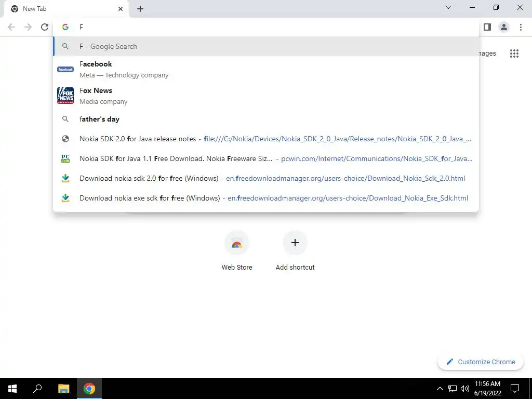Open Chrome's three-dot menu
The image size is (532, 399).
point(521,27)
